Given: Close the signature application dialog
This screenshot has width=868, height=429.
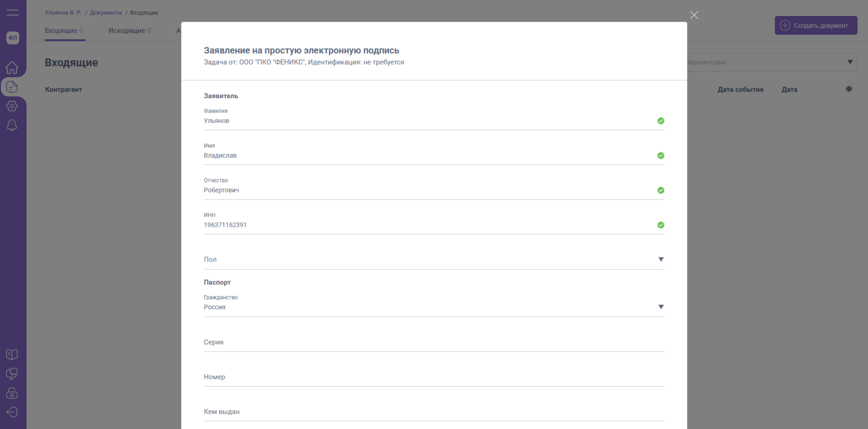Looking at the screenshot, I should coord(694,15).
